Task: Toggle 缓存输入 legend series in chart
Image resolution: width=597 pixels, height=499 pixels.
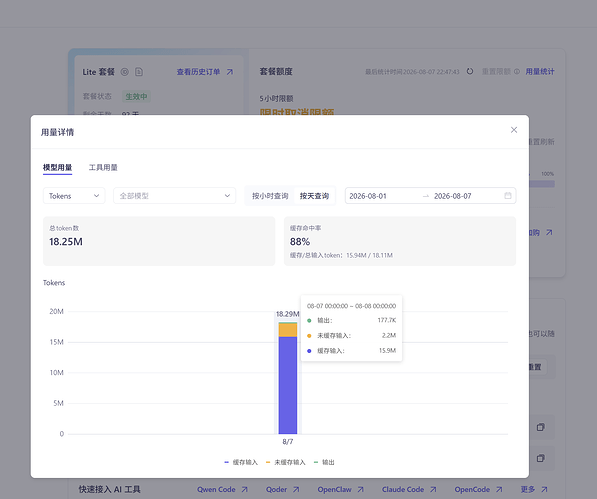Action: 241,462
